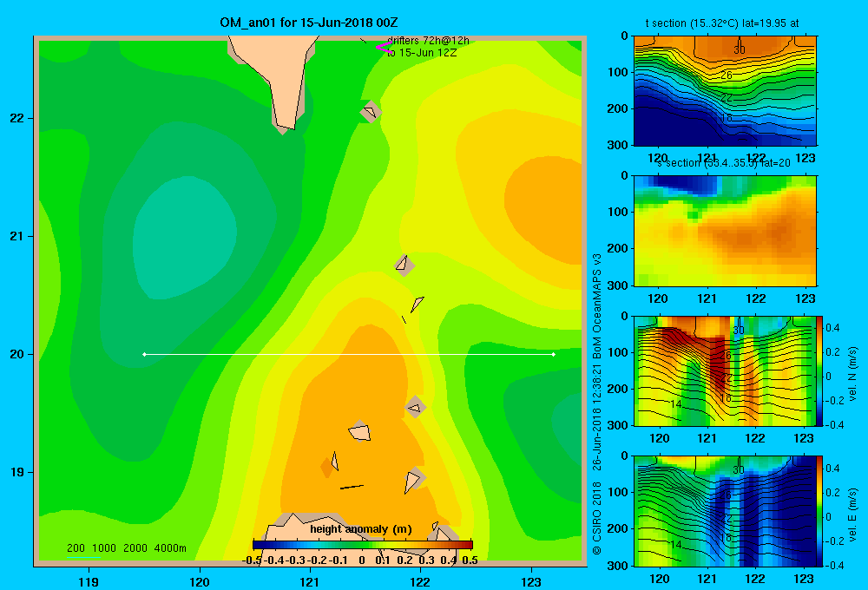Click the title "OM_an01 for 15-Jun-2018 00Z"
The width and height of the screenshot is (868, 590).
click(308, 23)
